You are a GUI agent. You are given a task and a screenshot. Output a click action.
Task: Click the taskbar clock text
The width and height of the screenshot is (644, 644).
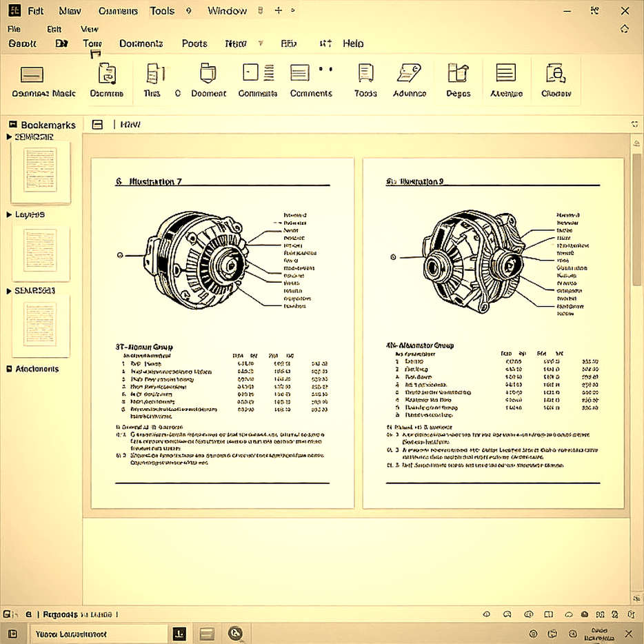[599, 634]
